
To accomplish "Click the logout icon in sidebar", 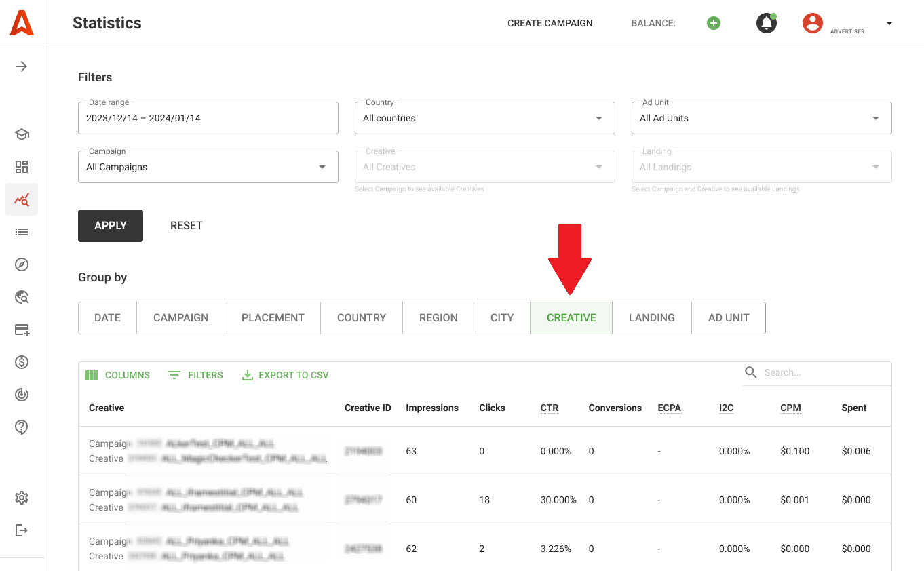I will click(x=22, y=530).
